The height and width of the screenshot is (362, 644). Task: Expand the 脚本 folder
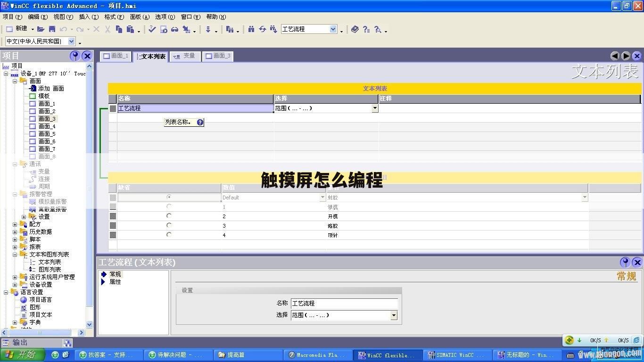(15, 239)
